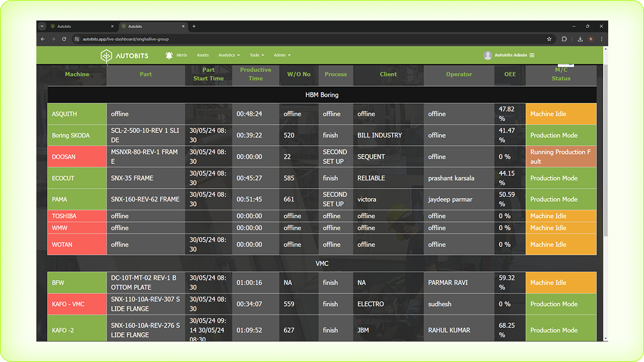This screenshot has height=362, width=644.
Task: Click the Part column header
Action: click(x=146, y=74)
